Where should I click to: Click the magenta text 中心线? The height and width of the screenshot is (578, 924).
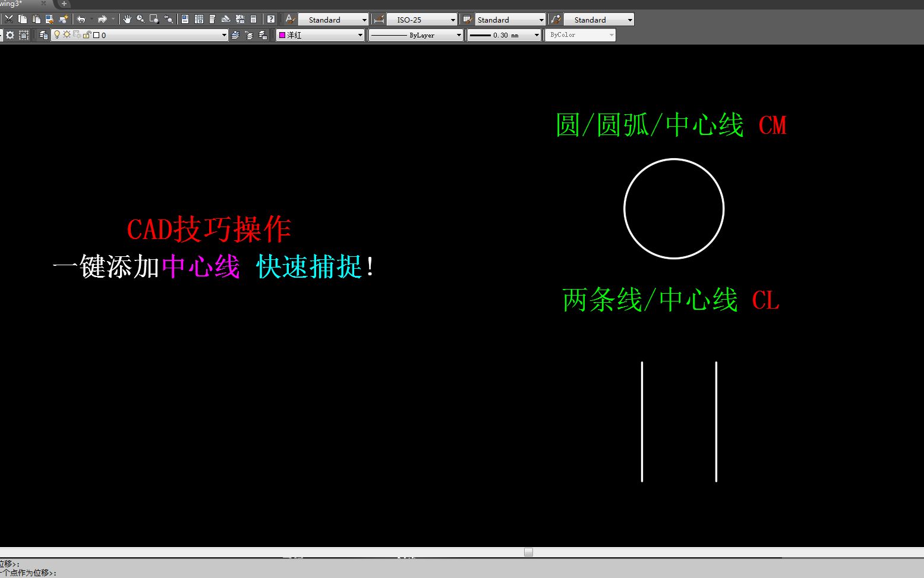pos(201,266)
